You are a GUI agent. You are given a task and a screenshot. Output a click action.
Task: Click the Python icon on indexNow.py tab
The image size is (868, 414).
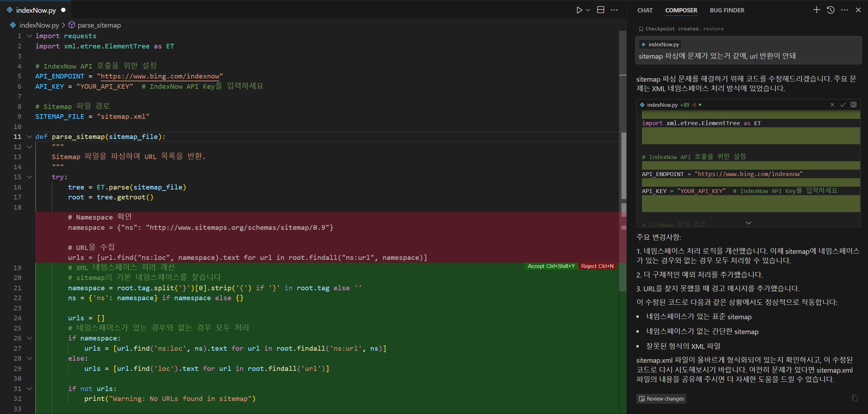(10, 10)
